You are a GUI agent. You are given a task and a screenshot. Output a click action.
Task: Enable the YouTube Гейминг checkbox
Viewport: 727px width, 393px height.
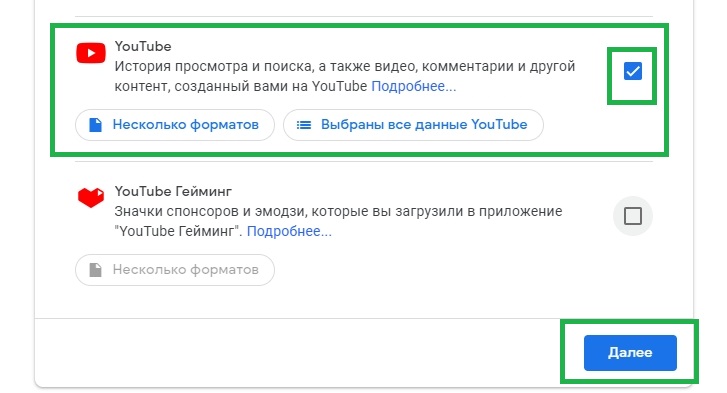[x=632, y=216]
